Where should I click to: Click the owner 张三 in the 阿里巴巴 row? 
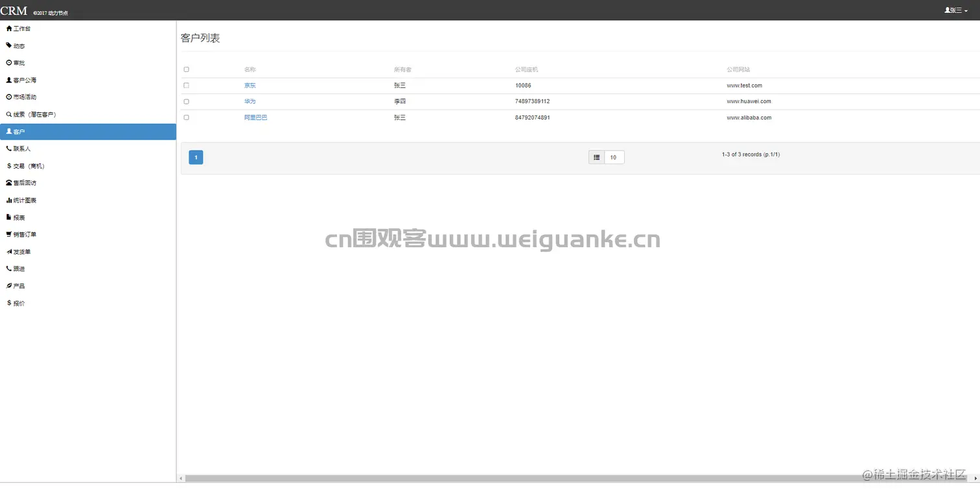[x=400, y=117]
